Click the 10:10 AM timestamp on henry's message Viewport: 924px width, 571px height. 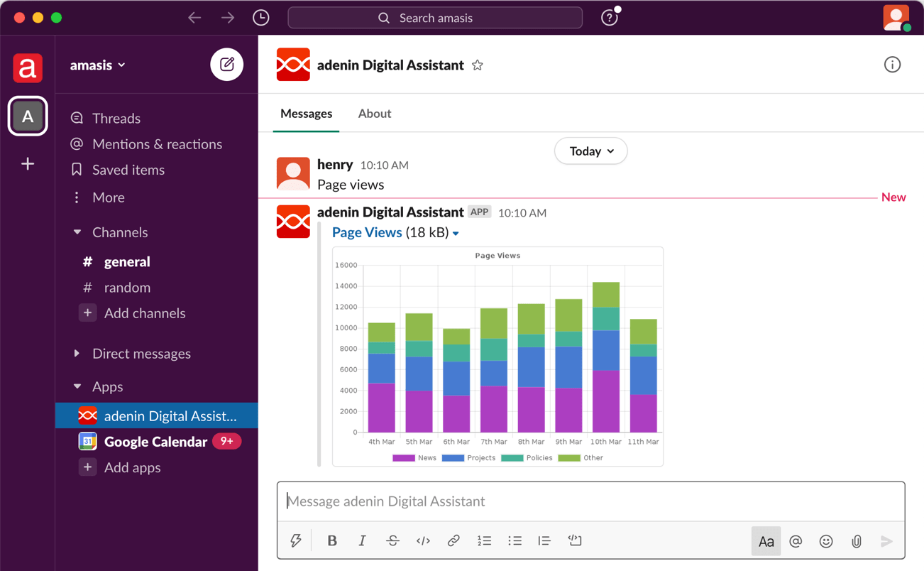(x=384, y=165)
